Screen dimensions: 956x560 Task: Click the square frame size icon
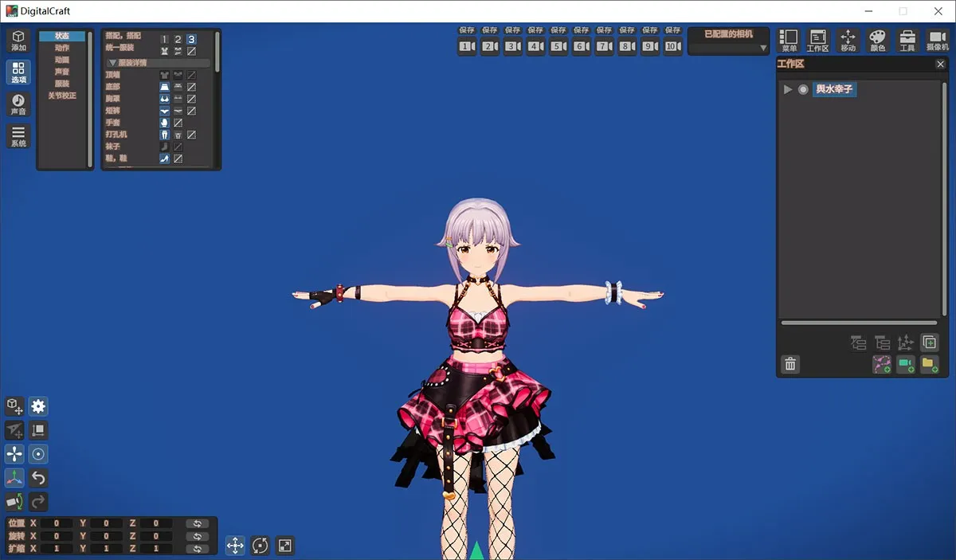pyautogui.click(x=38, y=430)
